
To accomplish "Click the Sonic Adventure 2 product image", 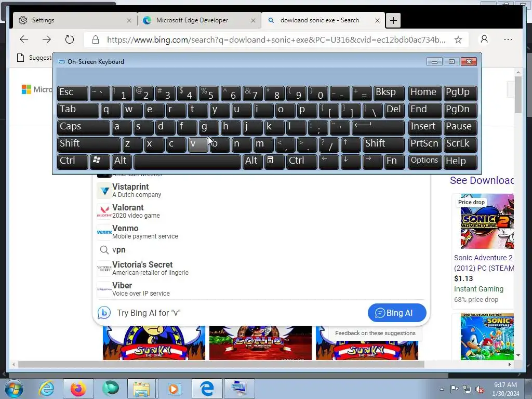I will click(x=487, y=221).
